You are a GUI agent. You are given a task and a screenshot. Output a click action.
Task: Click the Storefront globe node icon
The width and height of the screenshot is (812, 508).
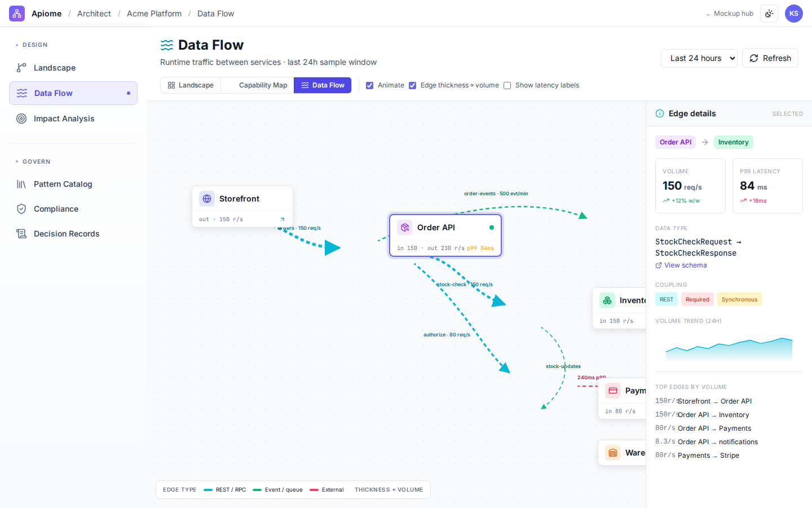tap(207, 199)
